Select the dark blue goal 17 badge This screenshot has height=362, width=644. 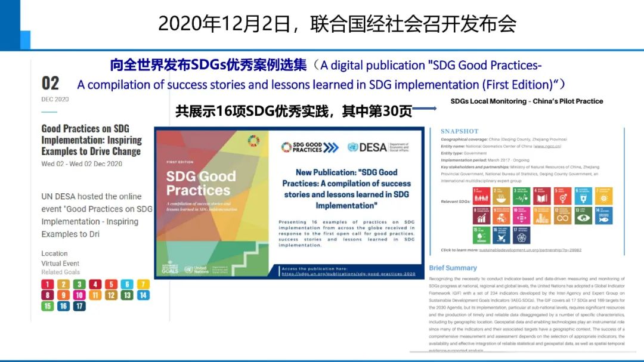tap(79, 306)
